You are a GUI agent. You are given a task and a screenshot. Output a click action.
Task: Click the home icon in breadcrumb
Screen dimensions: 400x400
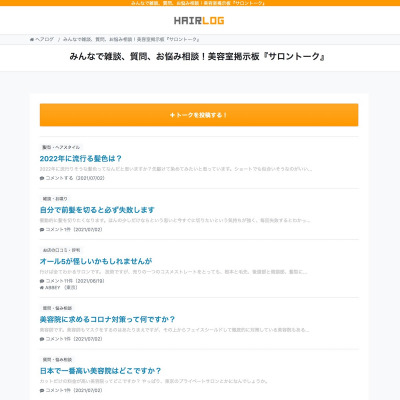pos(32,39)
